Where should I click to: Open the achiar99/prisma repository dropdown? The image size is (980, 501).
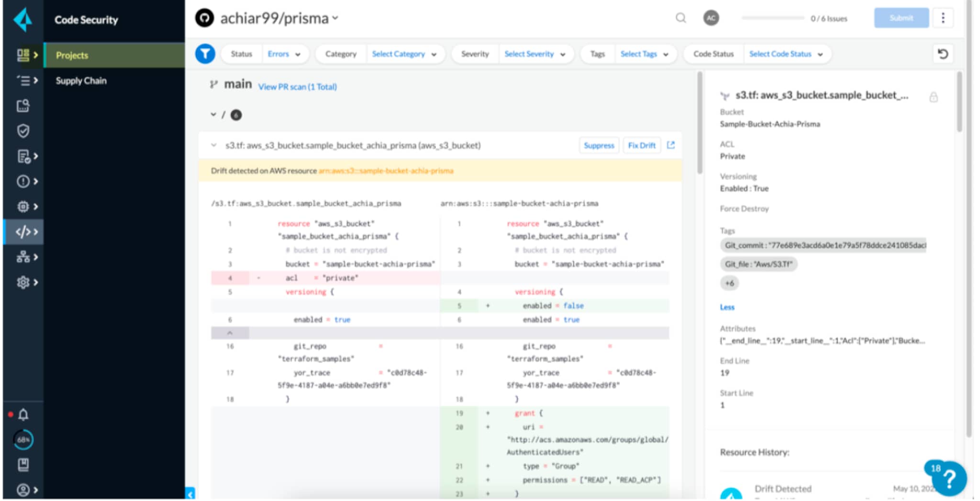(279, 18)
